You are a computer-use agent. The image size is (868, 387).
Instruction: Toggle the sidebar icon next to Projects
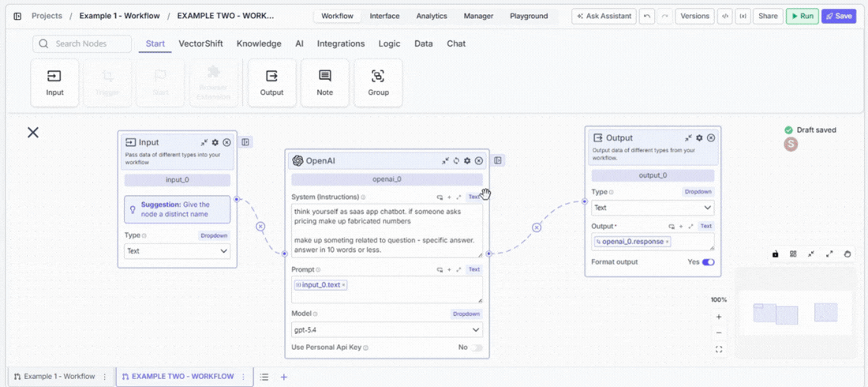pyautogui.click(x=17, y=16)
